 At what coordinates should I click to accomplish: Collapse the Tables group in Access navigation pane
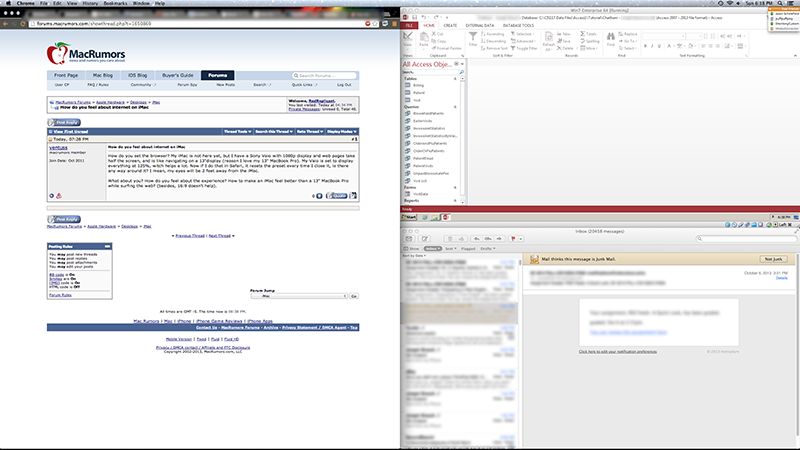pos(455,79)
